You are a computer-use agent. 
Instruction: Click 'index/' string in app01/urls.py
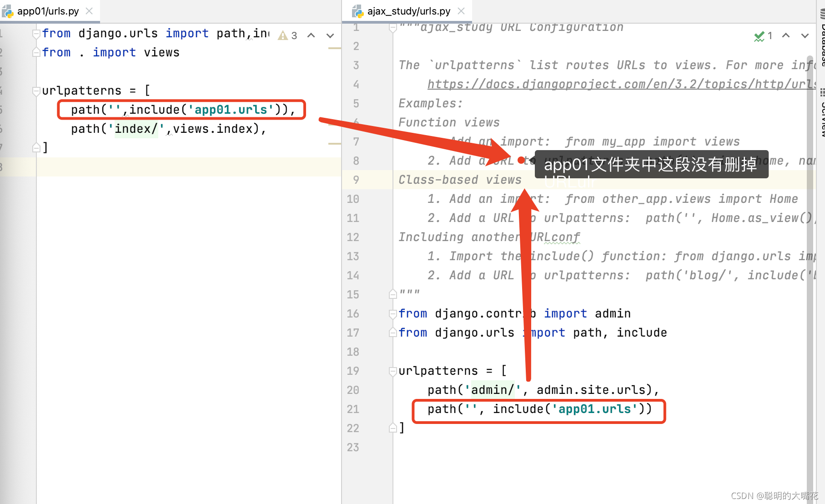136,129
